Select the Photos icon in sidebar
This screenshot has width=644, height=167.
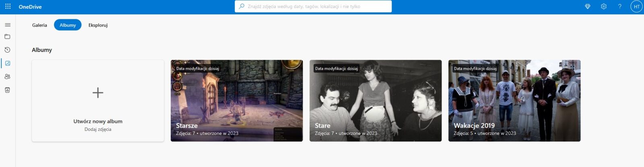8,63
